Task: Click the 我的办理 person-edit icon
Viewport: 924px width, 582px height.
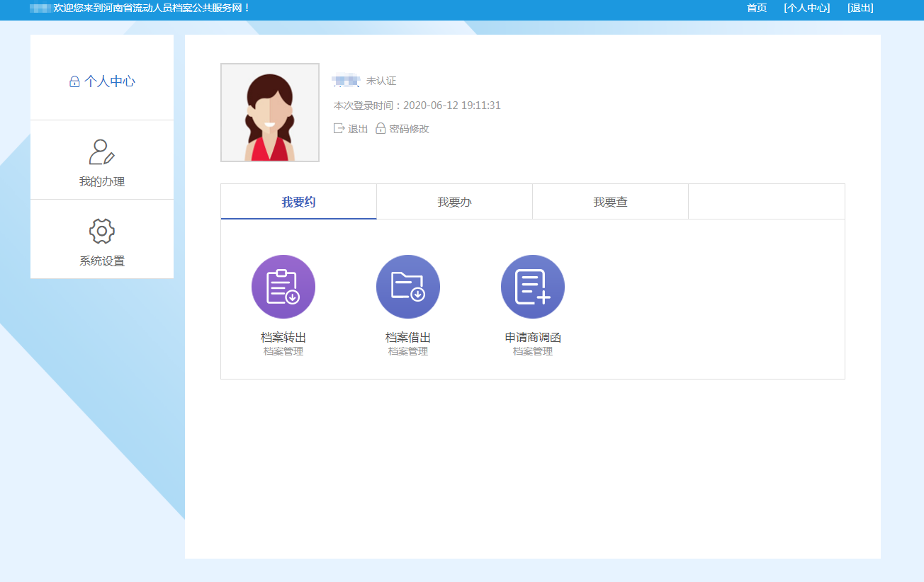Action: 102,152
